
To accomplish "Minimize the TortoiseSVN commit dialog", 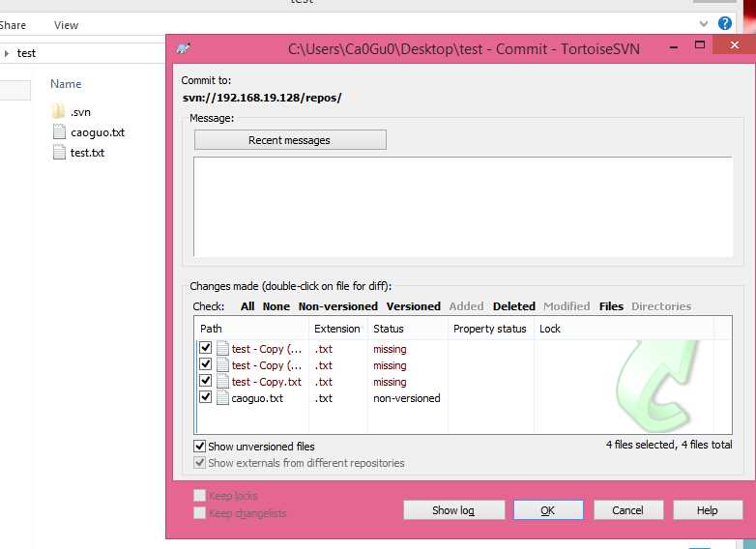I will click(674, 47).
